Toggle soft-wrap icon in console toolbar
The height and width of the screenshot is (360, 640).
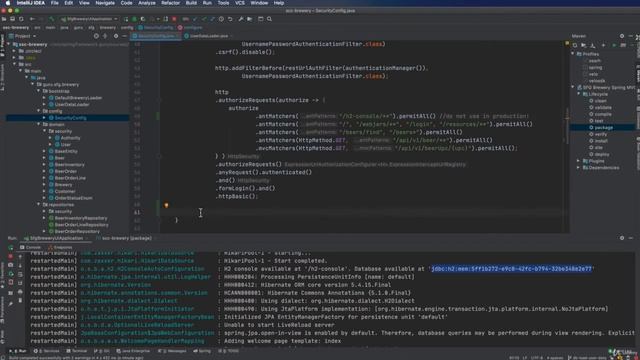click(20, 274)
